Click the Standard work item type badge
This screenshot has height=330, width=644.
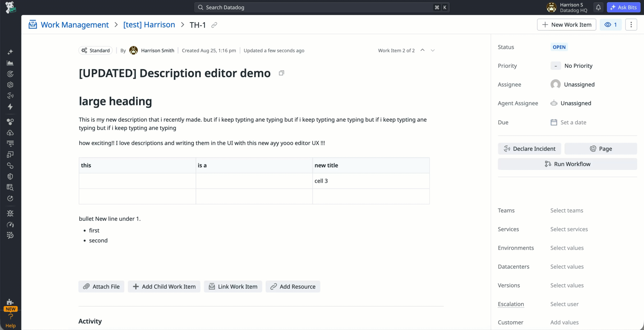pos(95,50)
